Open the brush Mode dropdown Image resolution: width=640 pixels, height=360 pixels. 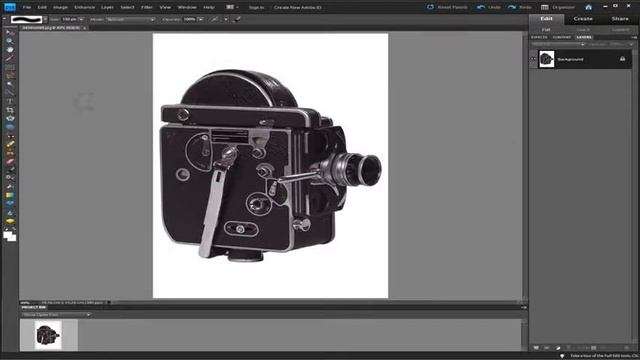point(131,19)
